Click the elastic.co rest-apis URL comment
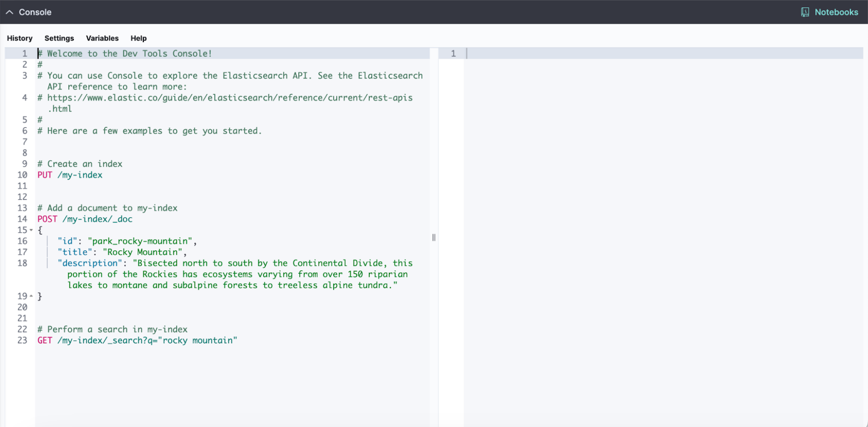Image resolution: width=868 pixels, height=427 pixels. (x=225, y=103)
